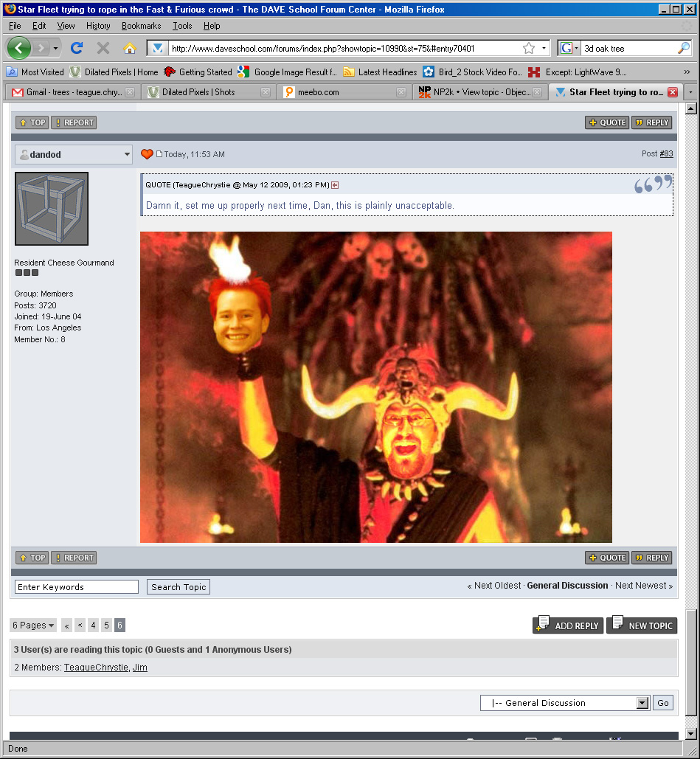
Task: Click the heart icon beside the post time
Action: point(147,154)
